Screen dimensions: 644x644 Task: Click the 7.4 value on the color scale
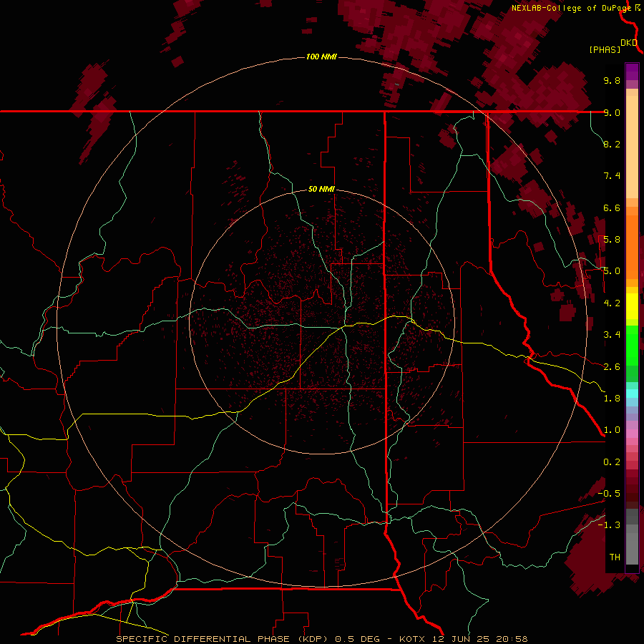pyautogui.click(x=612, y=176)
